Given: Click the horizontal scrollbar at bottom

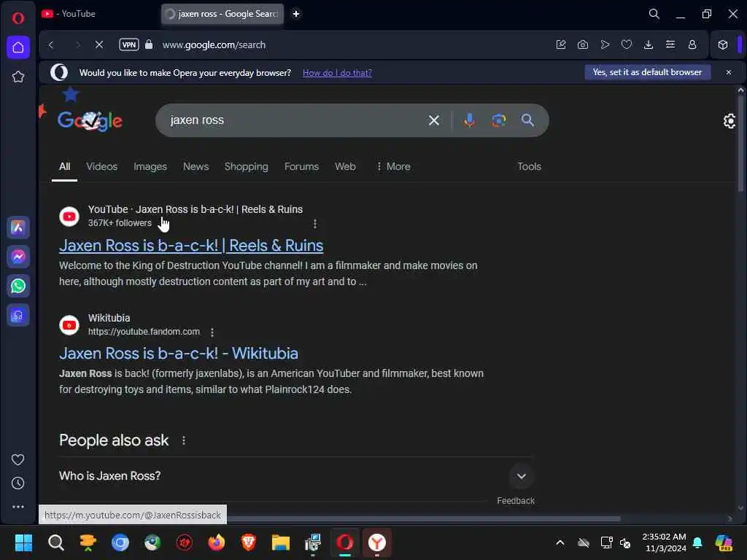Looking at the screenshot, I should (x=424, y=518).
